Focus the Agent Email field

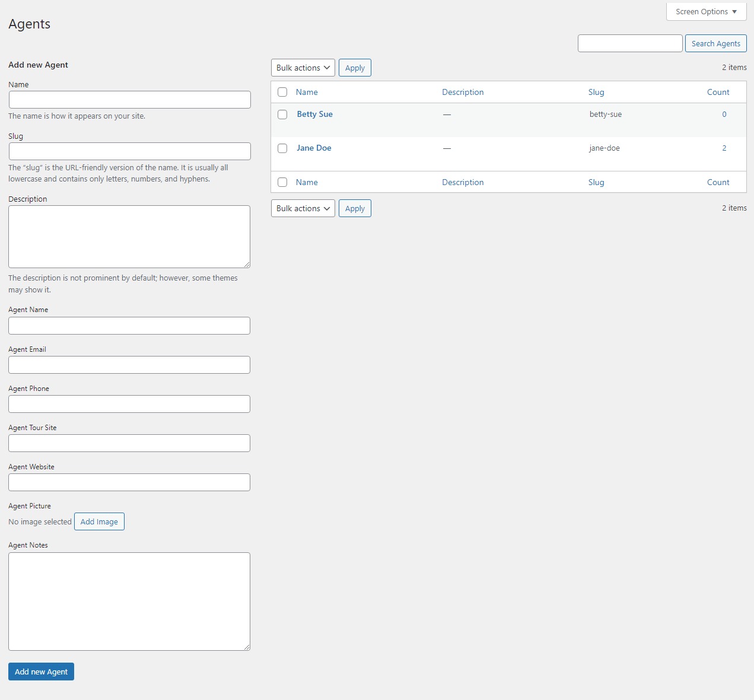click(129, 365)
